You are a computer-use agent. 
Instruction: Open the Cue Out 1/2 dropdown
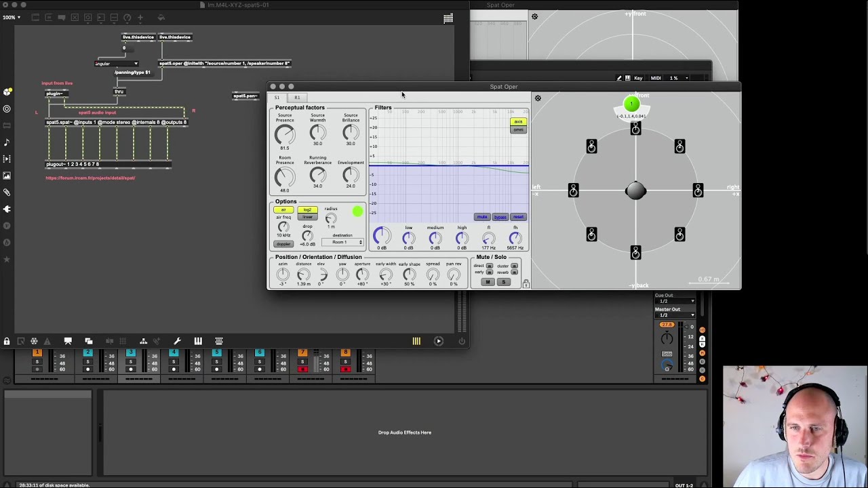click(x=675, y=301)
